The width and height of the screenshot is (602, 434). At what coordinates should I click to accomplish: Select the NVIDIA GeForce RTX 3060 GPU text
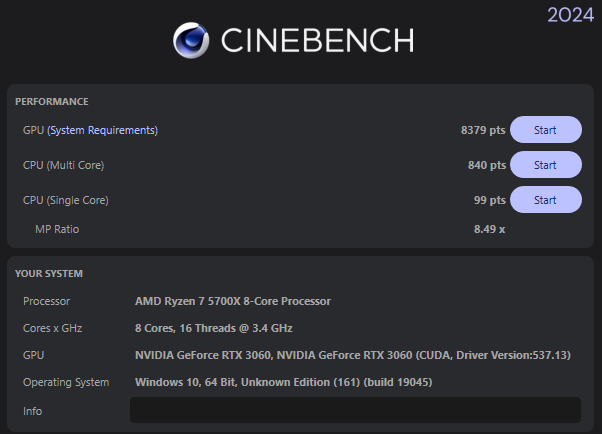(353, 355)
